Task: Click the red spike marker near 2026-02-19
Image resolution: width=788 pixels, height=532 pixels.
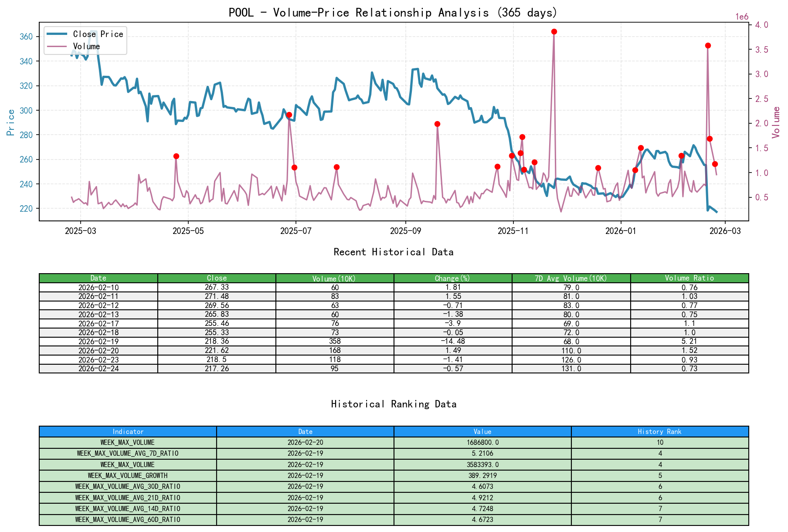Action: point(707,46)
